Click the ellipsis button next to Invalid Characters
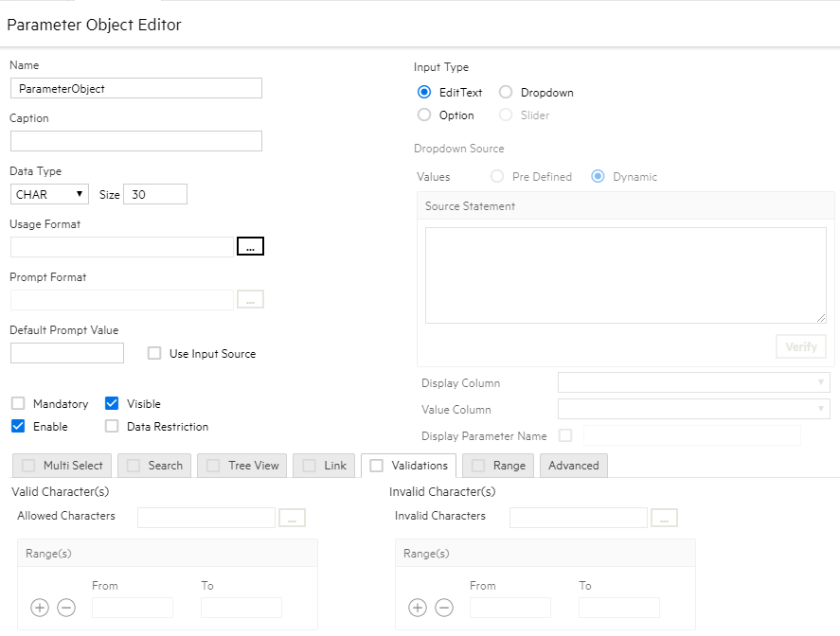The height and width of the screenshot is (636, 840). click(665, 518)
